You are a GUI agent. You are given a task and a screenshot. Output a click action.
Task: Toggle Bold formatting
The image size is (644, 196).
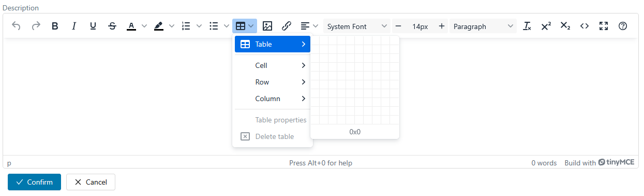pos(55,26)
